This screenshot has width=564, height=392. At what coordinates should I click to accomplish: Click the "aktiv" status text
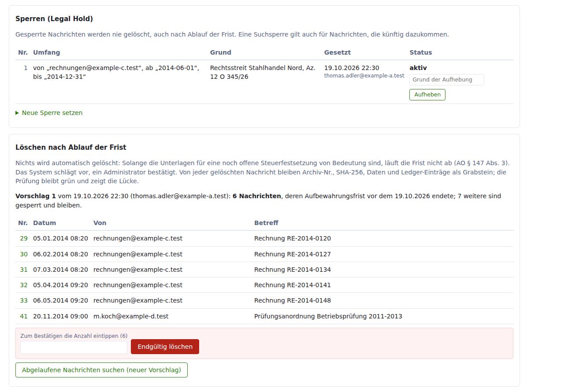(418, 68)
